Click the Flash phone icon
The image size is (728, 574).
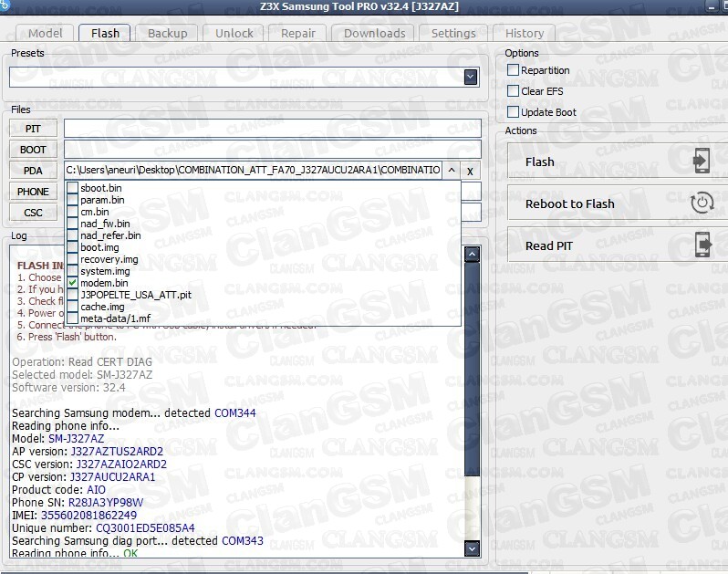click(701, 161)
